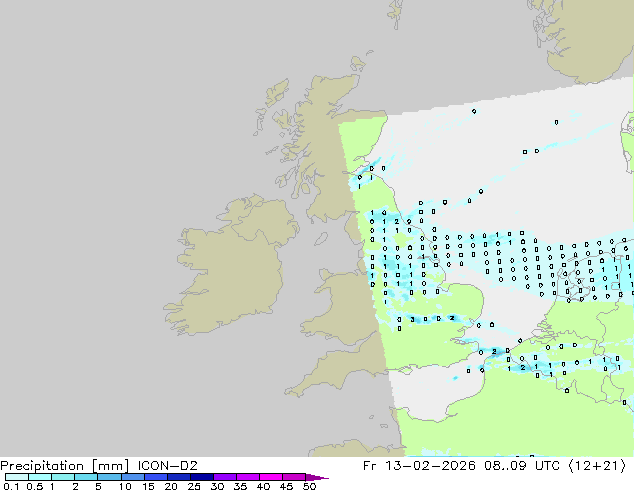This screenshot has height=490, width=634.
Task: Pick the 25–30 mm purple legend swatch
Action: pos(203,478)
